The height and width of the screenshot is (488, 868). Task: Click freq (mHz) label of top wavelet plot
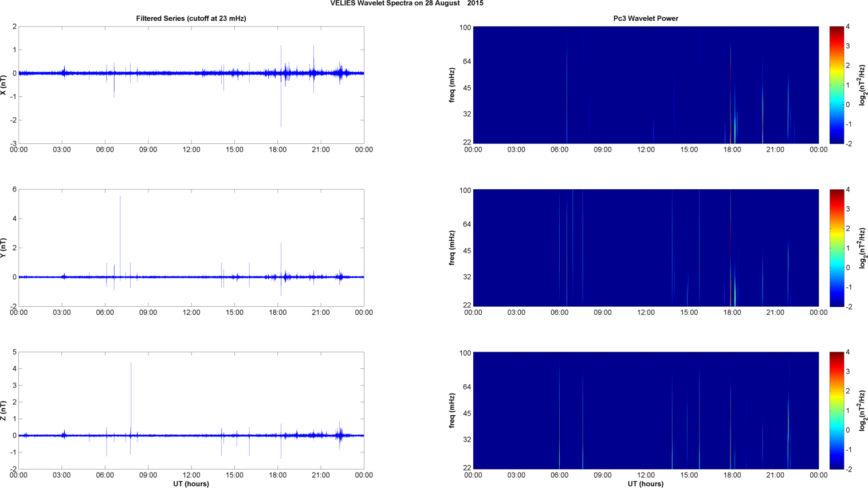click(452, 85)
